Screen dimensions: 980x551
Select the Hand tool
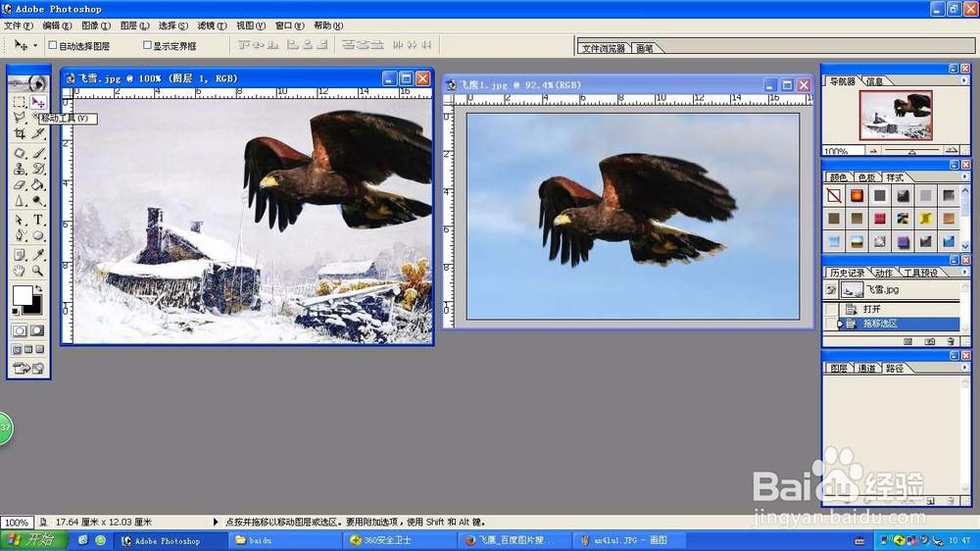[x=20, y=271]
